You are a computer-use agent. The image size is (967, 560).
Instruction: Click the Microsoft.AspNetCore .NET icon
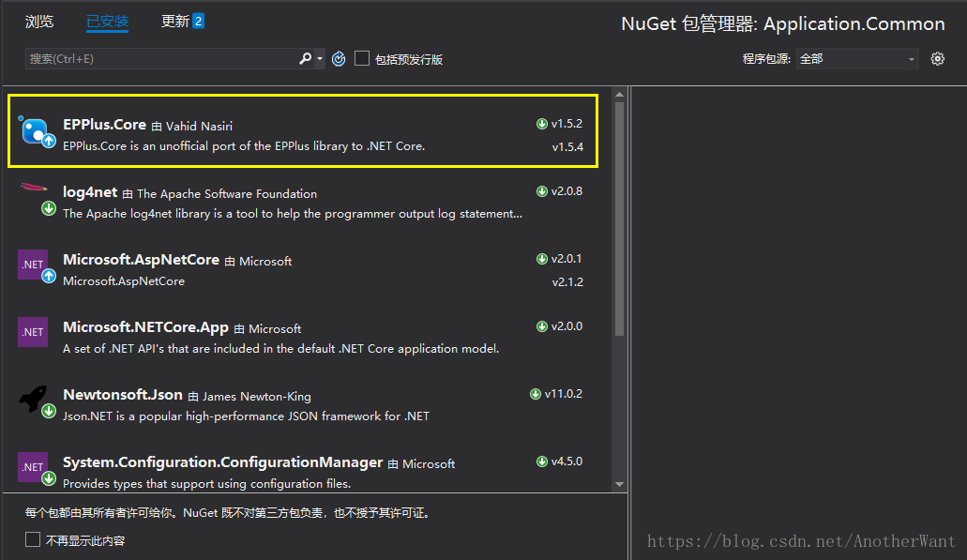37,267
